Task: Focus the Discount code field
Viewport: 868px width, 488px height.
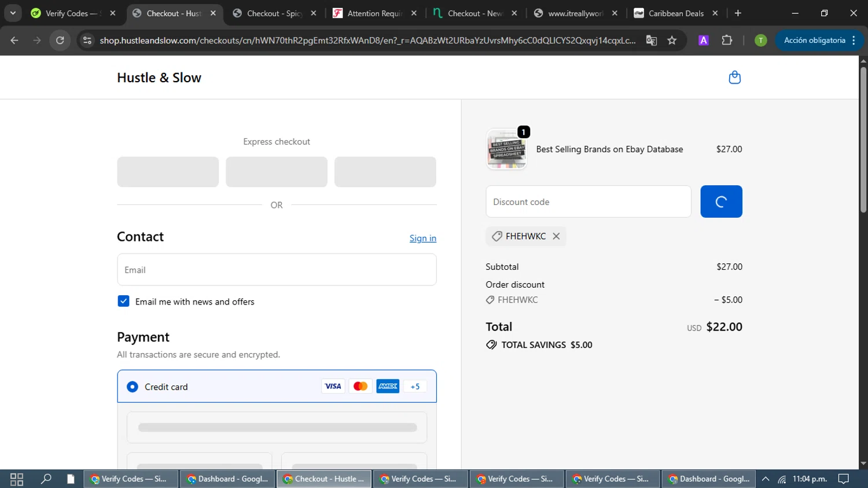Action: [x=589, y=201]
